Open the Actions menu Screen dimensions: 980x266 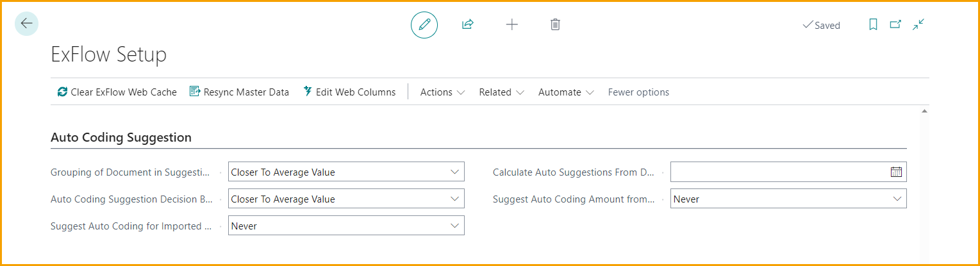pyautogui.click(x=442, y=92)
